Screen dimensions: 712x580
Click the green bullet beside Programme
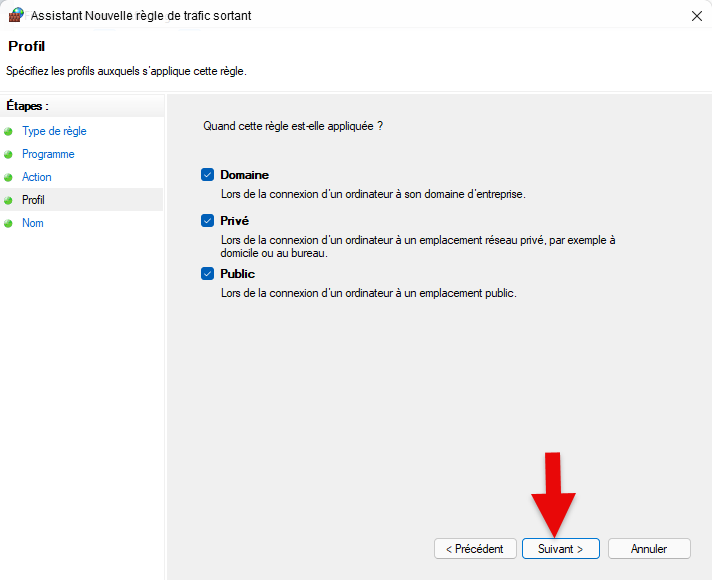(8, 154)
